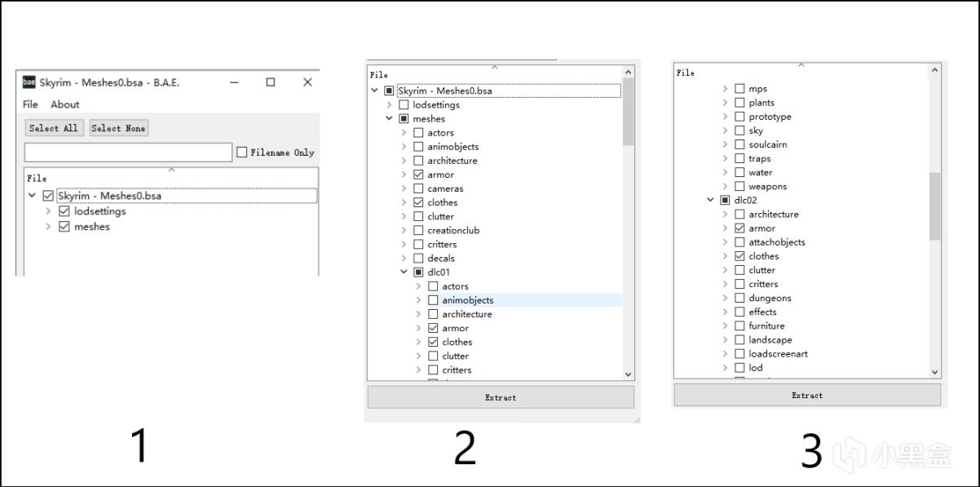Check the plants folder checkbox
The width and height of the screenshot is (980, 487).
[739, 103]
